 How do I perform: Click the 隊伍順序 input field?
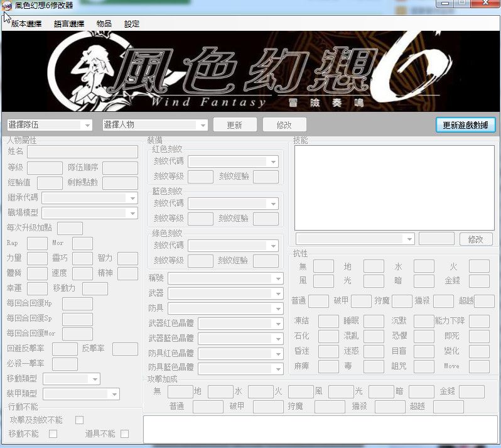click(120, 168)
